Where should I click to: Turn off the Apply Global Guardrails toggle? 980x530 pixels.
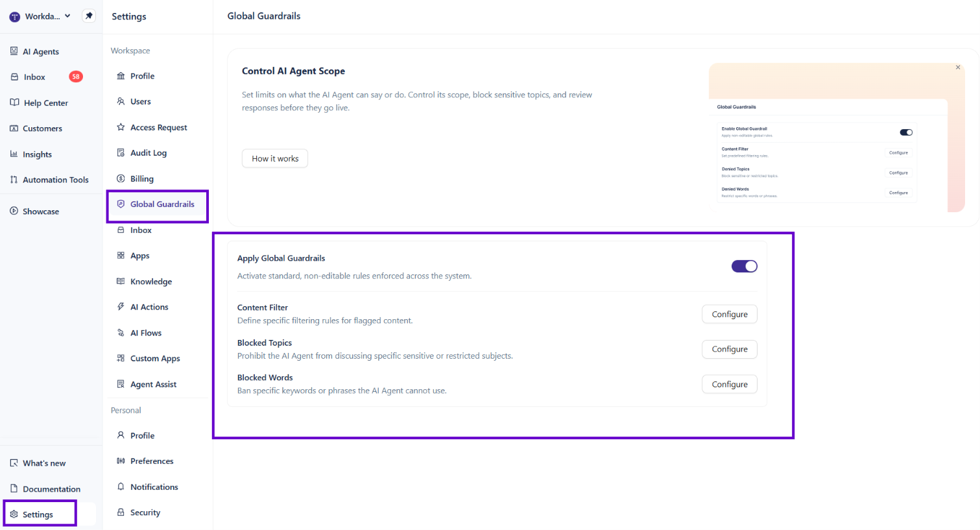[744, 266]
